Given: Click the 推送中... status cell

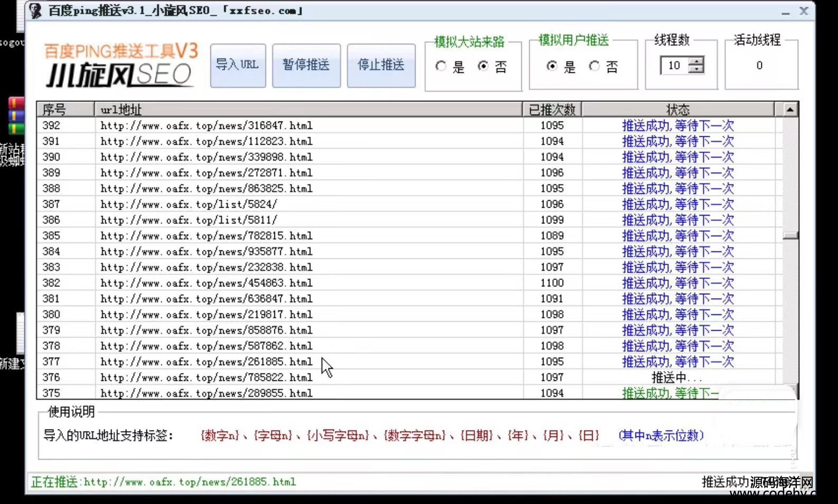Looking at the screenshot, I should point(677,378).
